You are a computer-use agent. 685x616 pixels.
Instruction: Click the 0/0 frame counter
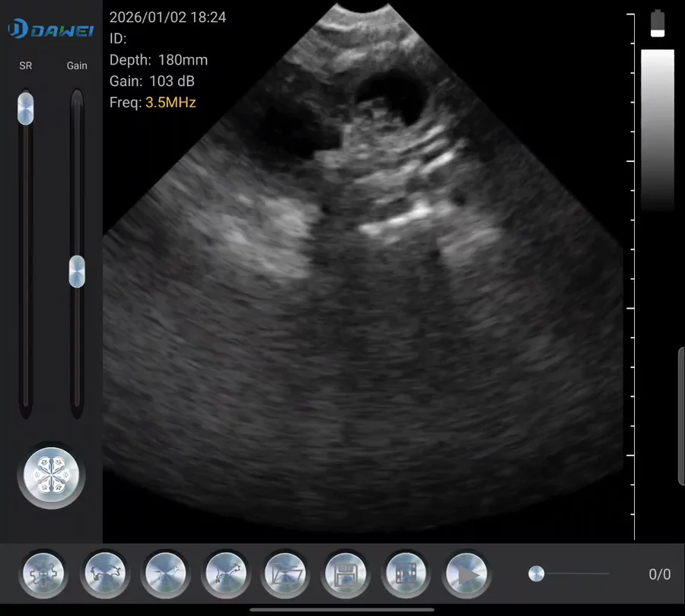tap(659, 574)
